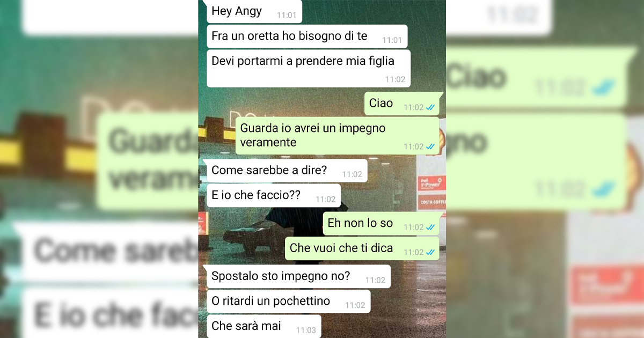Click read ticks on 'Che vuoi che ti dica'

point(430,252)
